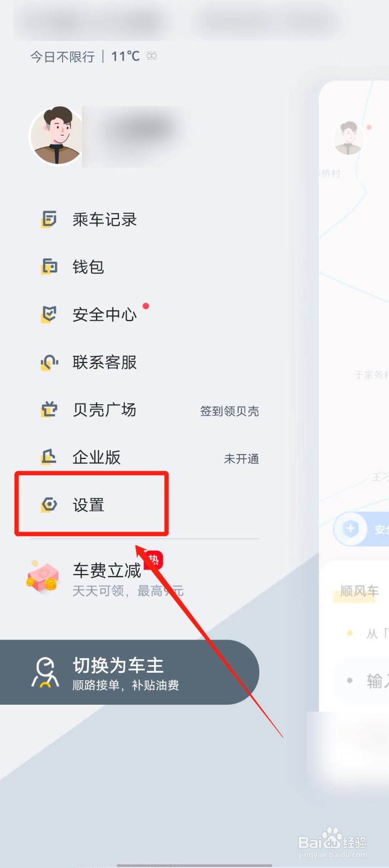The height and width of the screenshot is (868, 389).
Task: Tap the wallet icon
Action: (x=49, y=267)
